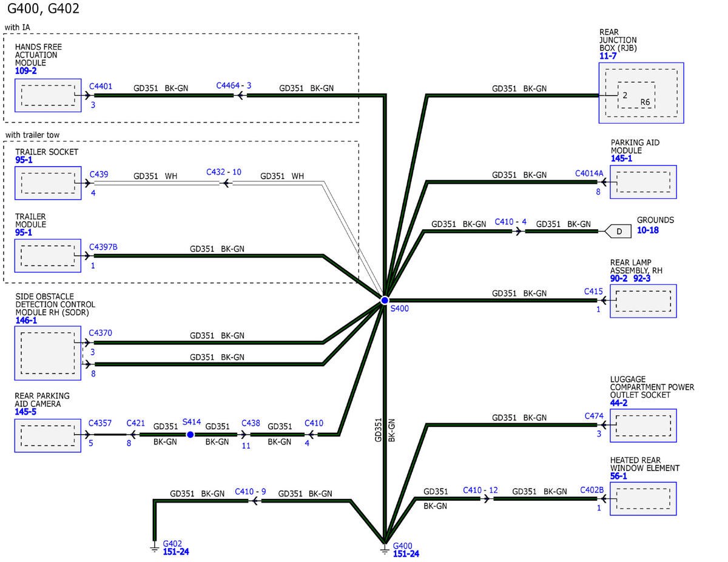Viewport: 728px width, 562px height.
Task: Go to page 146-1 for SODR module
Action: click(26, 320)
